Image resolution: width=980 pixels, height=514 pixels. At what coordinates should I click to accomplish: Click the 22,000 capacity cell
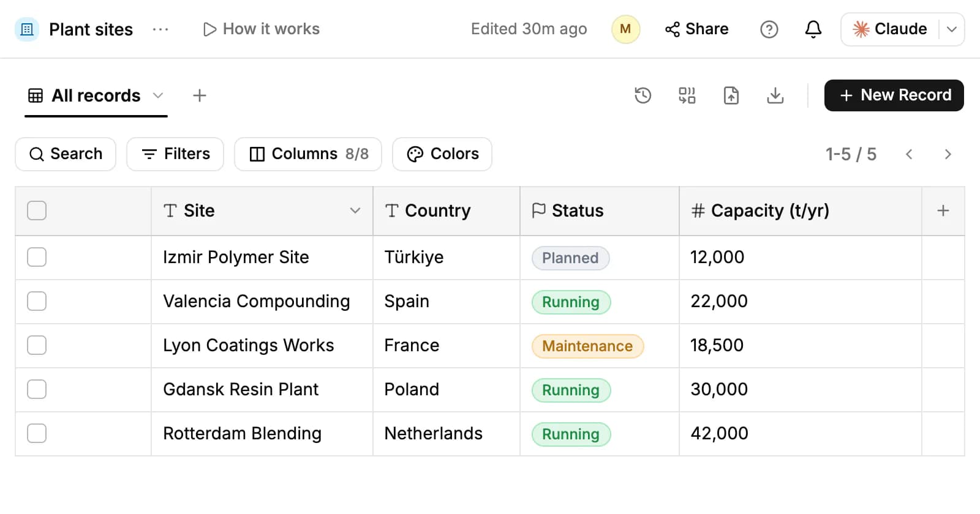801,302
